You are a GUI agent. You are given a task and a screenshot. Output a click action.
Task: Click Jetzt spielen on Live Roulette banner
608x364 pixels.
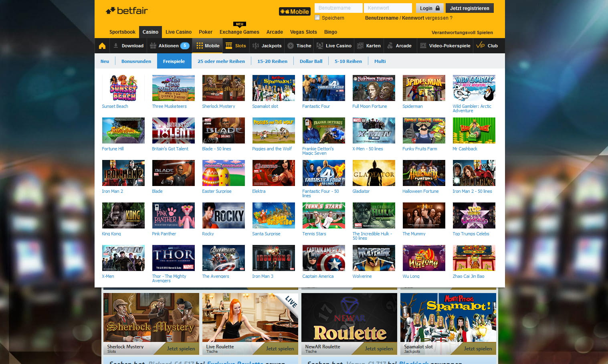(280, 349)
